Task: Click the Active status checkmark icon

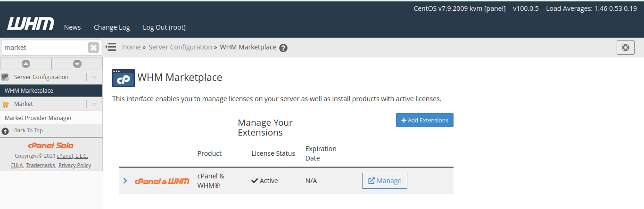Action: click(255, 180)
